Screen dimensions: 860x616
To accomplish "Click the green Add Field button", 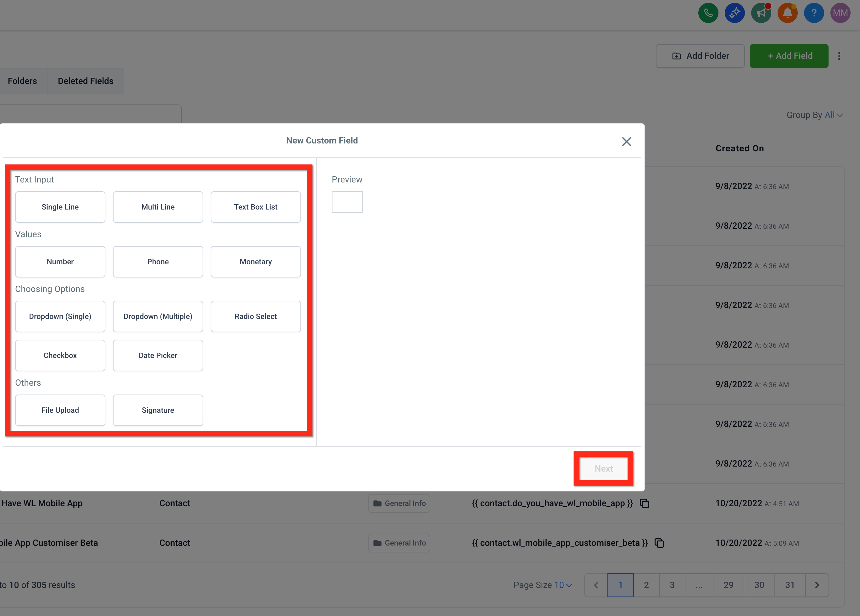I will coord(789,56).
